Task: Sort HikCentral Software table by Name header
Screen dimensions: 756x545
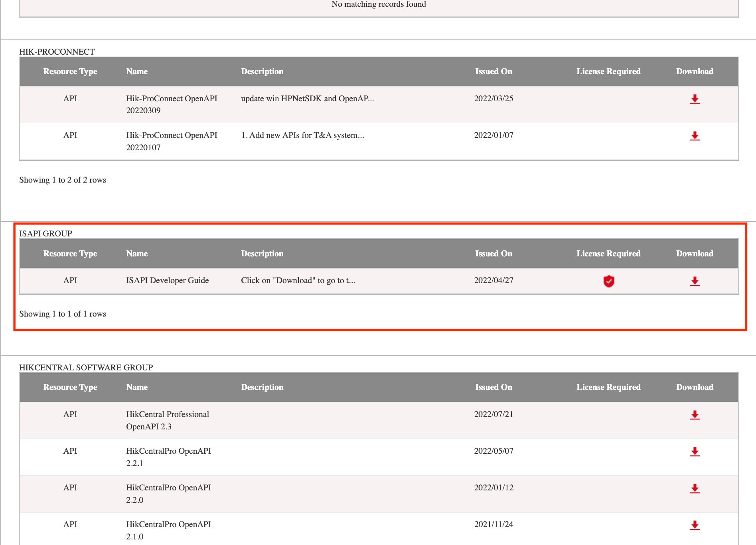Action: pyautogui.click(x=137, y=387)
